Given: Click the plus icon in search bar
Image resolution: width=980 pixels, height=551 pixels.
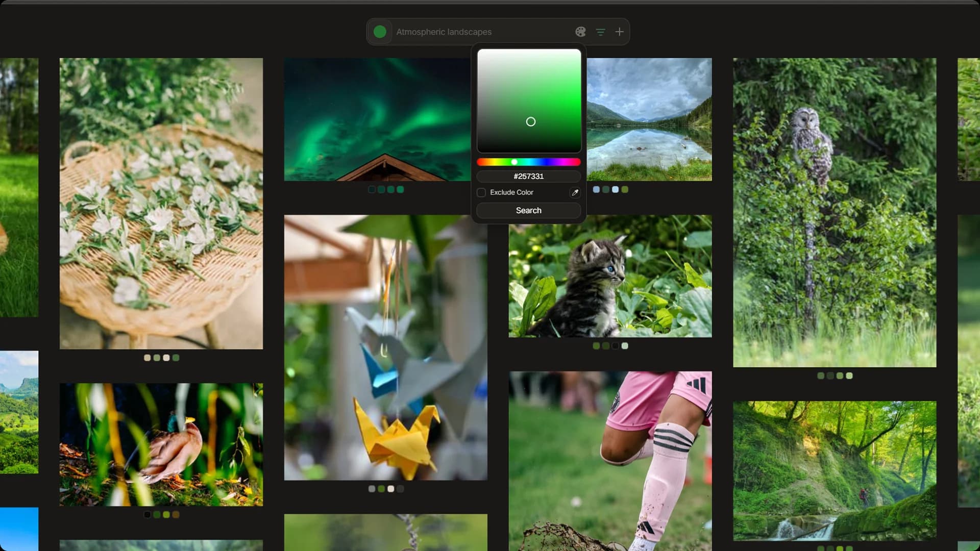Looking at the screenshot, I should tap(619, 32).
